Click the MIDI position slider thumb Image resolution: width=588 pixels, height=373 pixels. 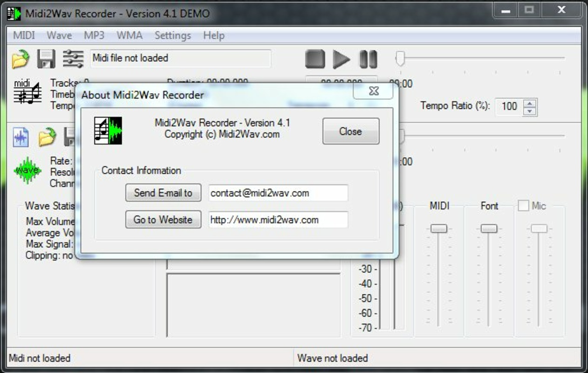click(400, 59)
